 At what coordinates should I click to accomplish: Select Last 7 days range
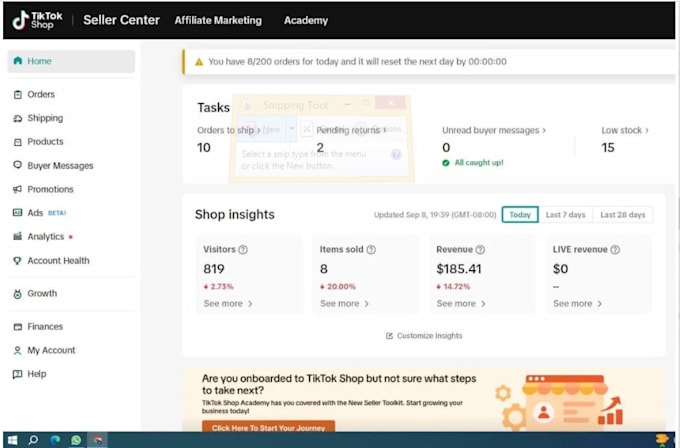point(566,215)
